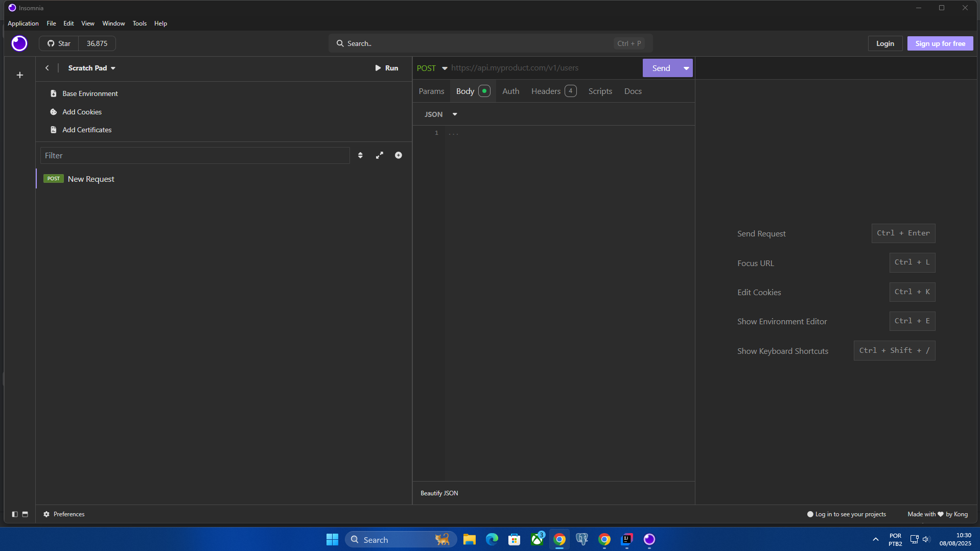
Task: Open the Scratch Pad dropdown
Action: (x=92, y=68)
